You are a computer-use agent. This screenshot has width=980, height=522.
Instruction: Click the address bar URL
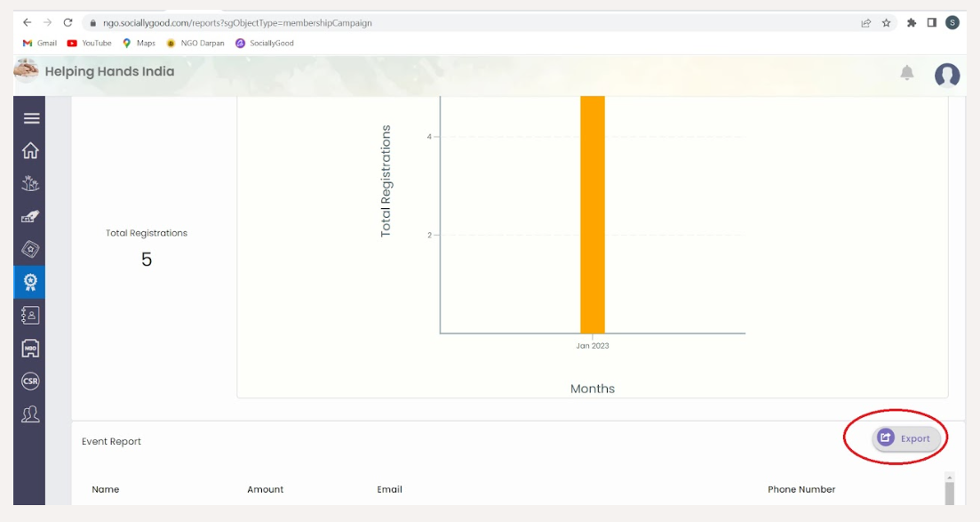click(237, 23)
